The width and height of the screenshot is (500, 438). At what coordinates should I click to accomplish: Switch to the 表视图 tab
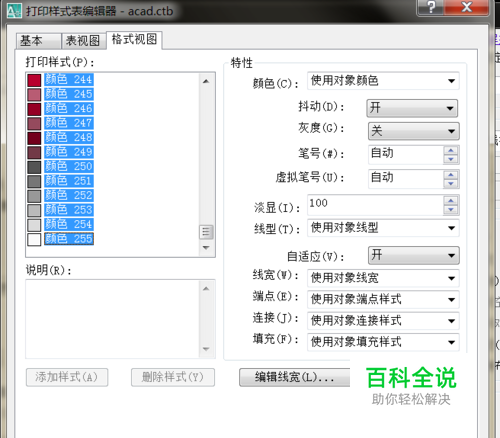(83, 41)
